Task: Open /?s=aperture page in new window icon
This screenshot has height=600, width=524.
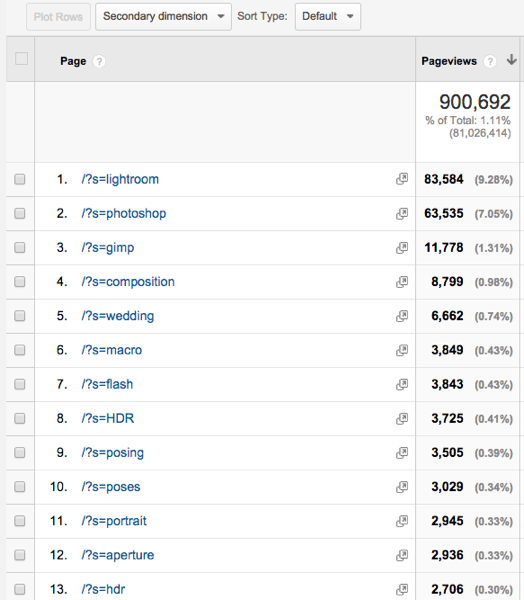Action: coord(402,555)
